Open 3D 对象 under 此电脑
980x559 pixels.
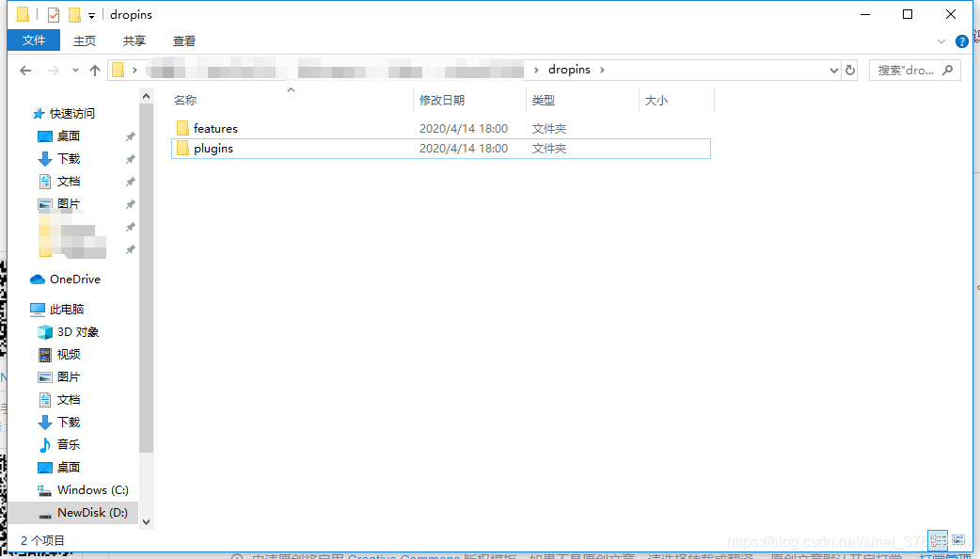click(x=77, y=331)
